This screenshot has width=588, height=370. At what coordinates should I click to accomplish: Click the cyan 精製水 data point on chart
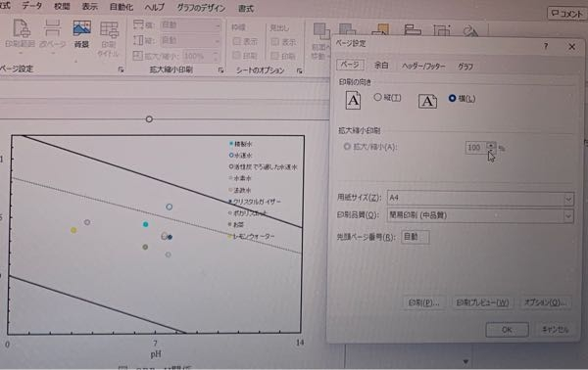145,224
